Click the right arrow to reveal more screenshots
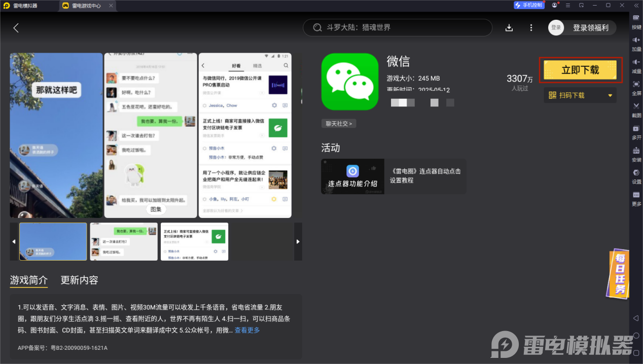The height and width of the screenshot is (364, 643). click(298, 241)
